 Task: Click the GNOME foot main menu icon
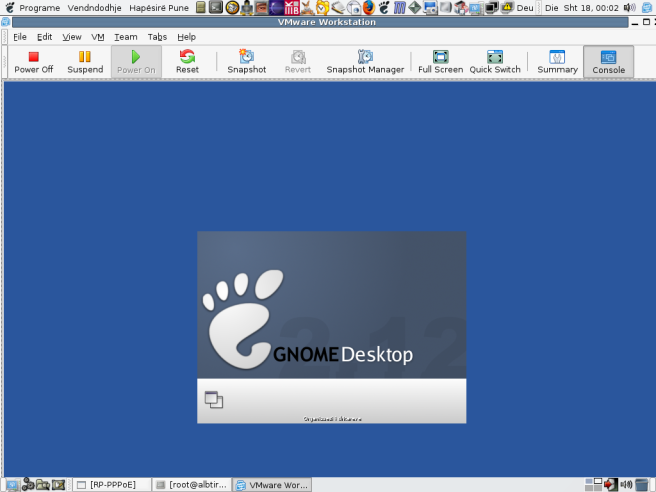pyautogui.click(x=10, y=8)
